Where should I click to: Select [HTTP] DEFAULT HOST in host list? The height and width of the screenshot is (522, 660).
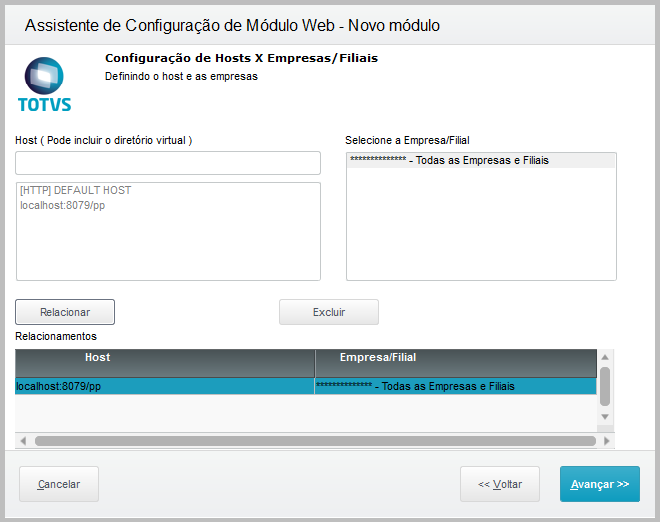click(76, 190)
